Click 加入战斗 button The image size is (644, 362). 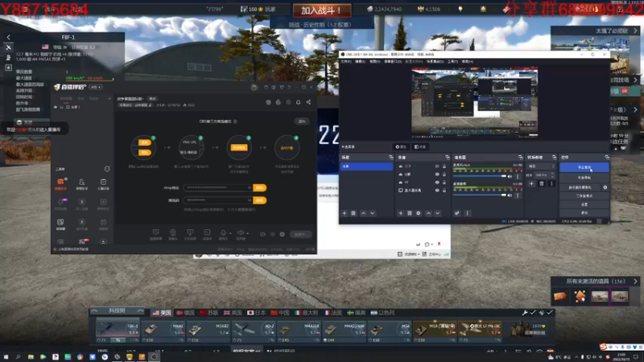coord(322,10)
